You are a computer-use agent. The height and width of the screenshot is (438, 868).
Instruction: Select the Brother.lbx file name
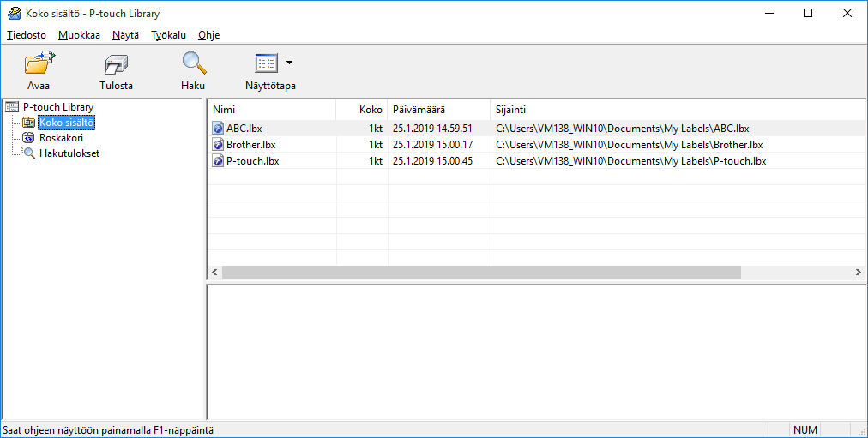[x=250, y=145]
